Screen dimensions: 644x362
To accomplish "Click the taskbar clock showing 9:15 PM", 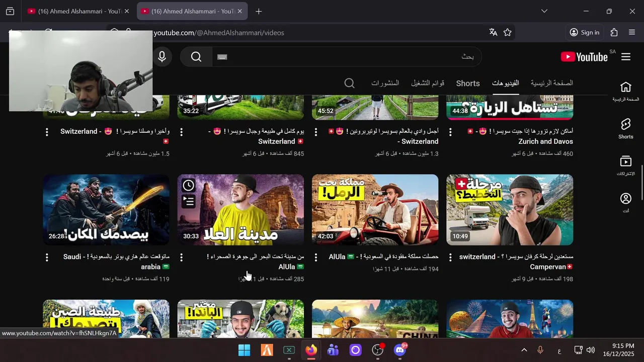I will coord(619,350).
